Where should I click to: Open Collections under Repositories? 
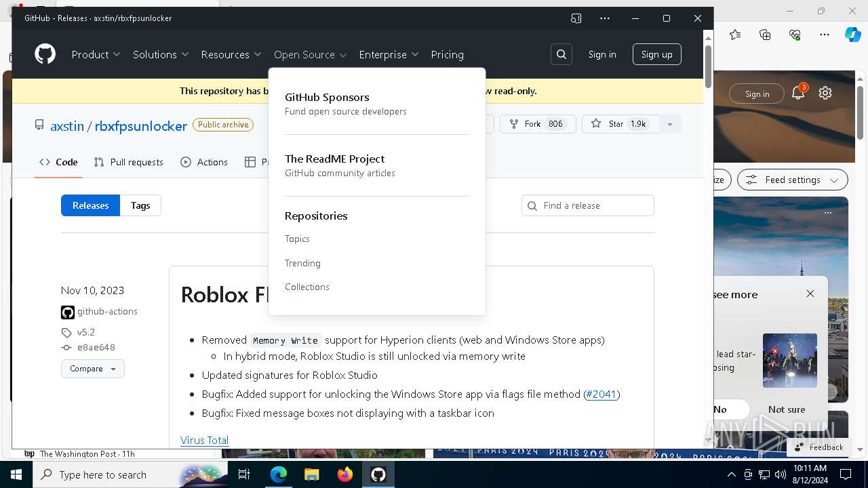[307, 287]
